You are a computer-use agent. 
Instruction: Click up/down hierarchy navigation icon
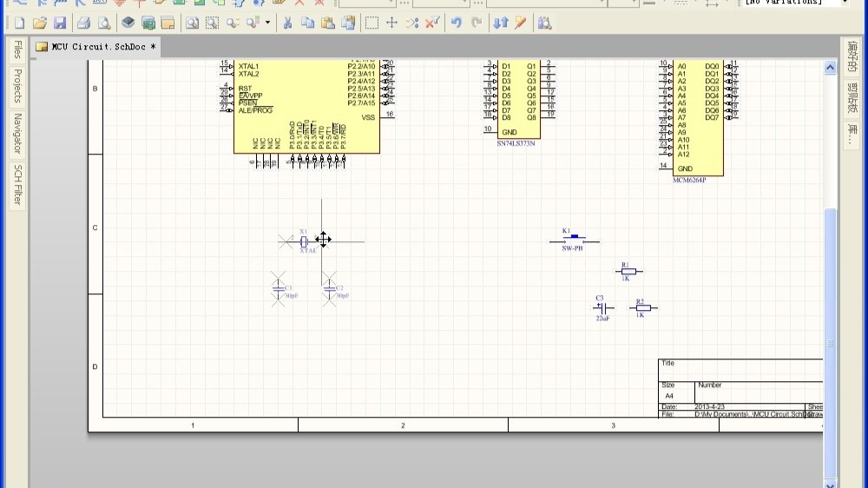click(501, 23)
